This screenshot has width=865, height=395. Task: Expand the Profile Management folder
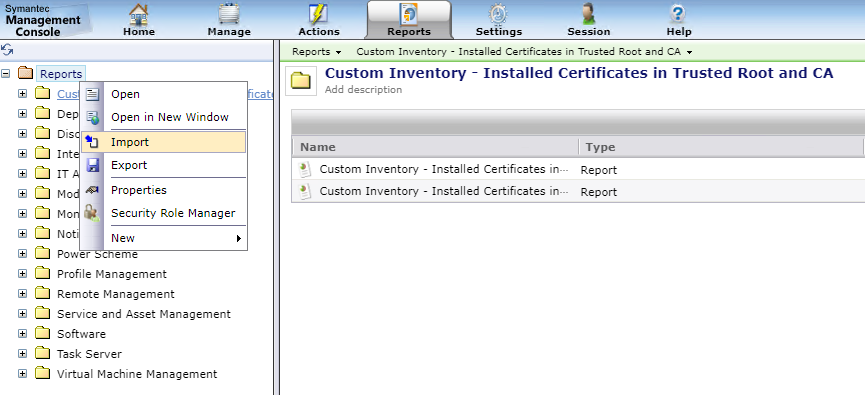(22, 274)
